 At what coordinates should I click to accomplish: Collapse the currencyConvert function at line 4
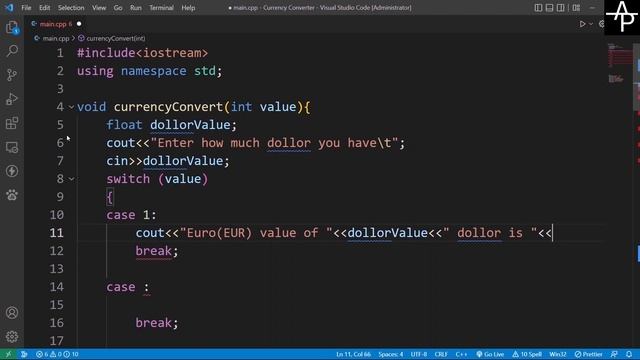click(x=71, y=107)
